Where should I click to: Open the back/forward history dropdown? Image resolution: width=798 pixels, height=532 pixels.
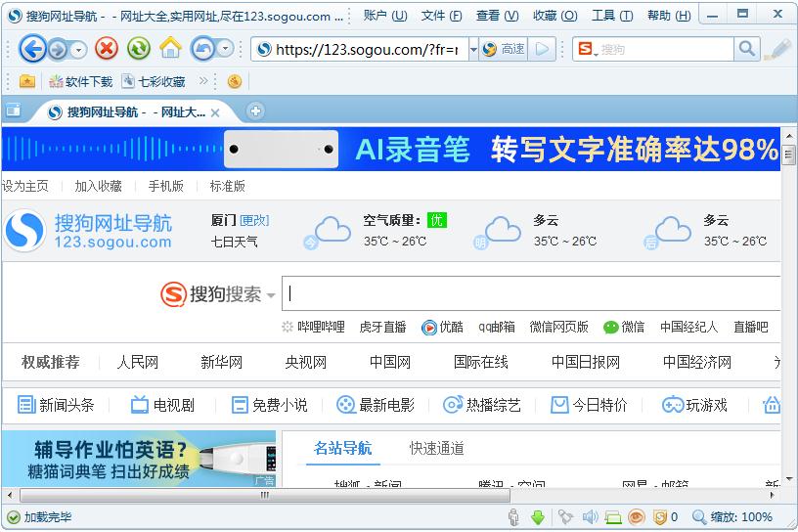point(78,50)
